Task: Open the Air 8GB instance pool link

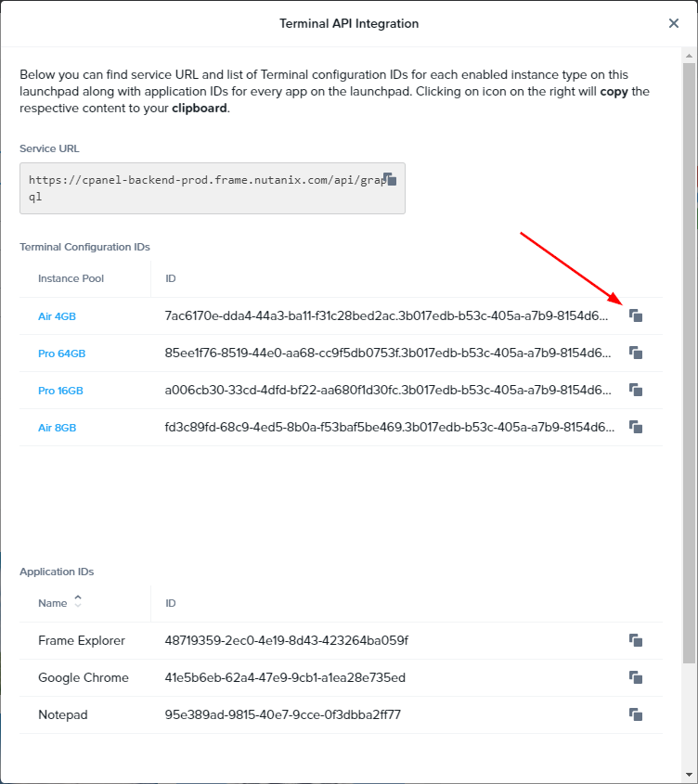Action: 57,428
